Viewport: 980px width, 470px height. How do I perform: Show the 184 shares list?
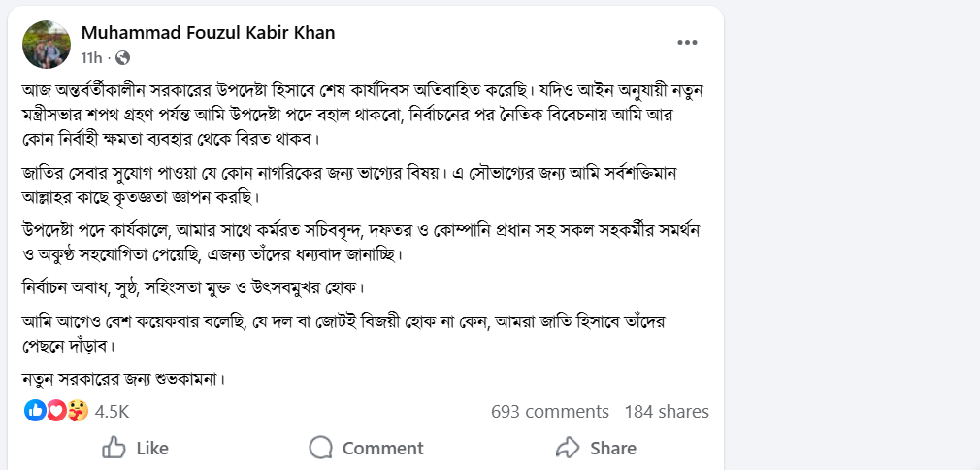click(667, 412)
